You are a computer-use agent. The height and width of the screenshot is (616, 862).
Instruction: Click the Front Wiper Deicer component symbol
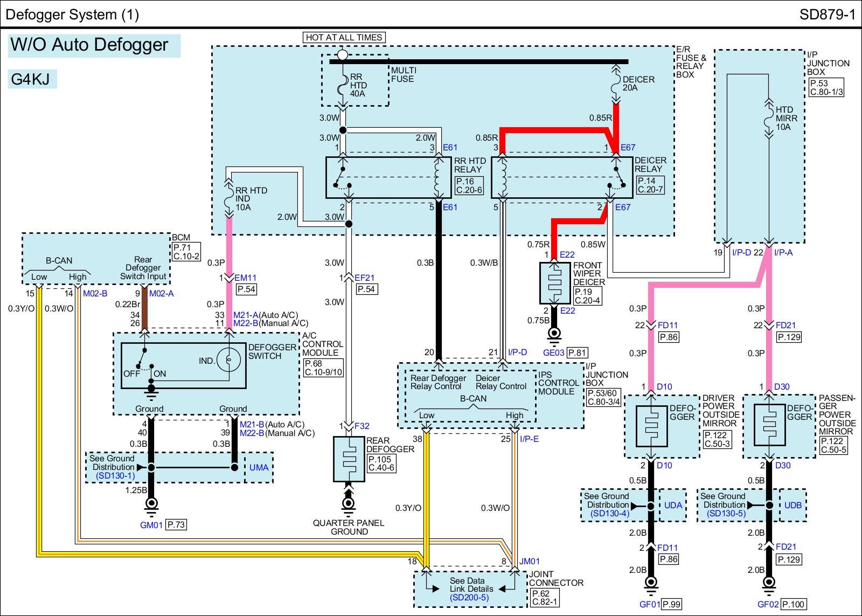554,282
